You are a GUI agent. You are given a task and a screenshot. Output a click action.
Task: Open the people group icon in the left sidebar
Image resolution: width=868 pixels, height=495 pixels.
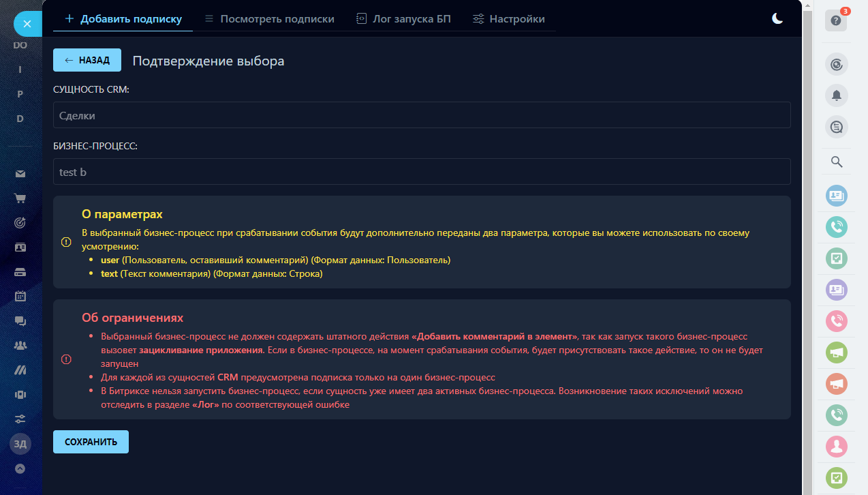point(20,345)
